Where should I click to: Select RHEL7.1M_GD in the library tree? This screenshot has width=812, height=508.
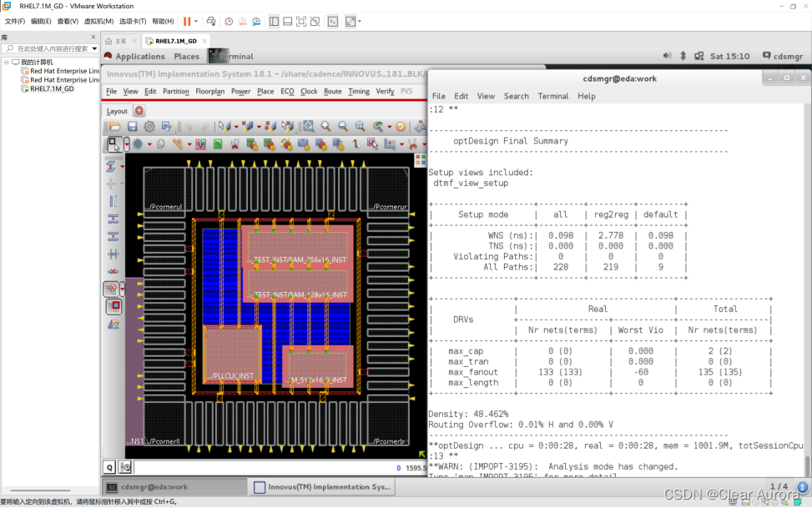[x=52, y=88]
